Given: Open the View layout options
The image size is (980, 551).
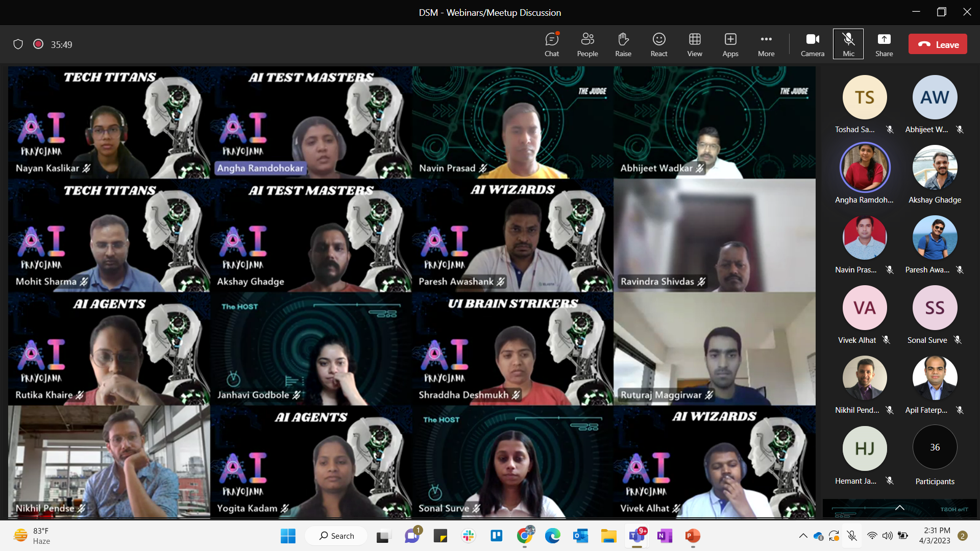Looking at the screenshot, I should (694, 44).
